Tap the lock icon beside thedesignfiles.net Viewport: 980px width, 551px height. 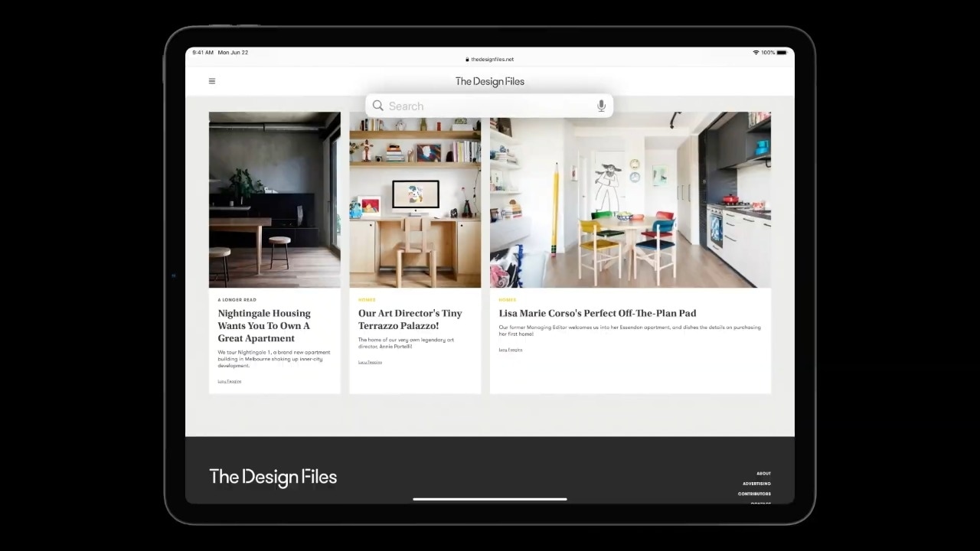[467, 59]
